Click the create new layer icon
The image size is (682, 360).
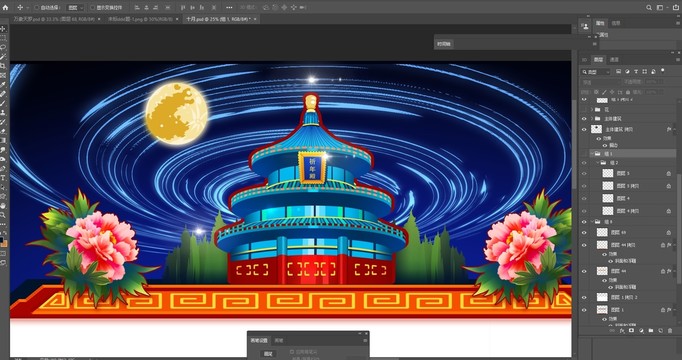pyautogui.click(x=660, y=331)
